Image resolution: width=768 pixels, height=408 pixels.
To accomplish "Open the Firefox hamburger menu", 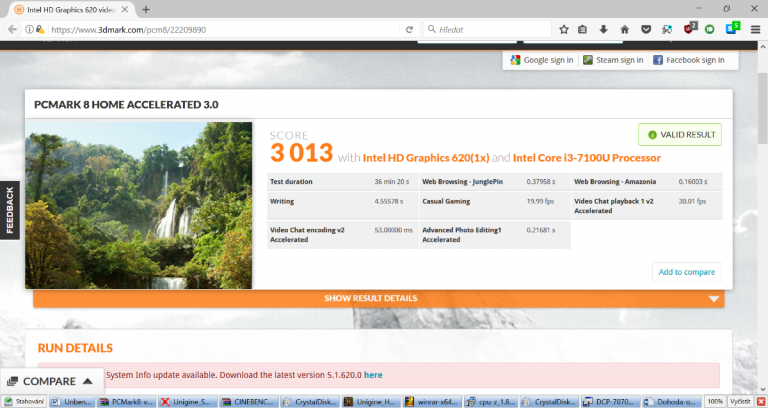I will tap(754, 30).
